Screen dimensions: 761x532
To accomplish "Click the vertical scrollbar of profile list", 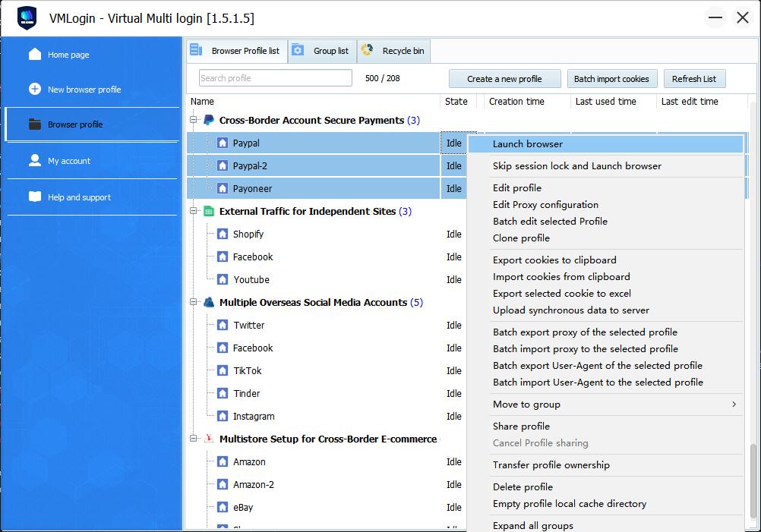I will [753, 480].
